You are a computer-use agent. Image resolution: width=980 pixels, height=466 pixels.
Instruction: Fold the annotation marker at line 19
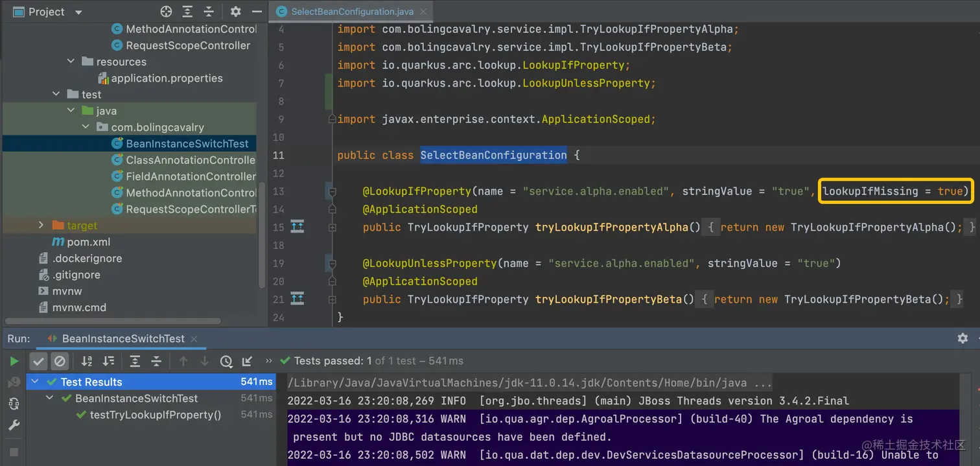tap(332, 264)
